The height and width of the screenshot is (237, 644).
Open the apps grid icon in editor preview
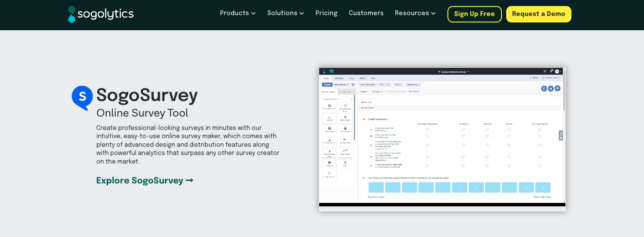click(x=545, y=71)
